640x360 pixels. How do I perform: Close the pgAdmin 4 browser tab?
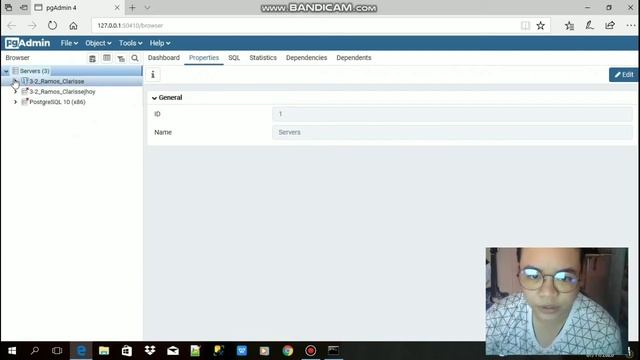117,8
